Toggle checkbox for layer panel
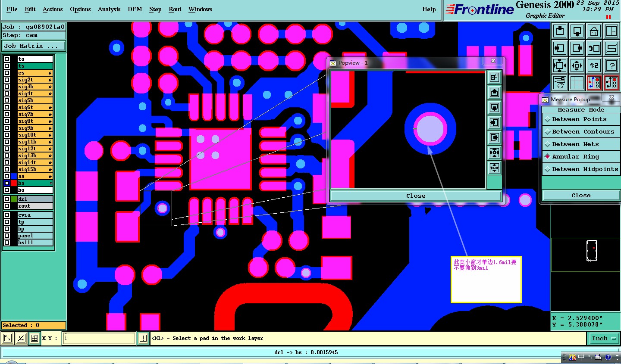The width and height of the screenshot is (621, 364). [7, 236]
